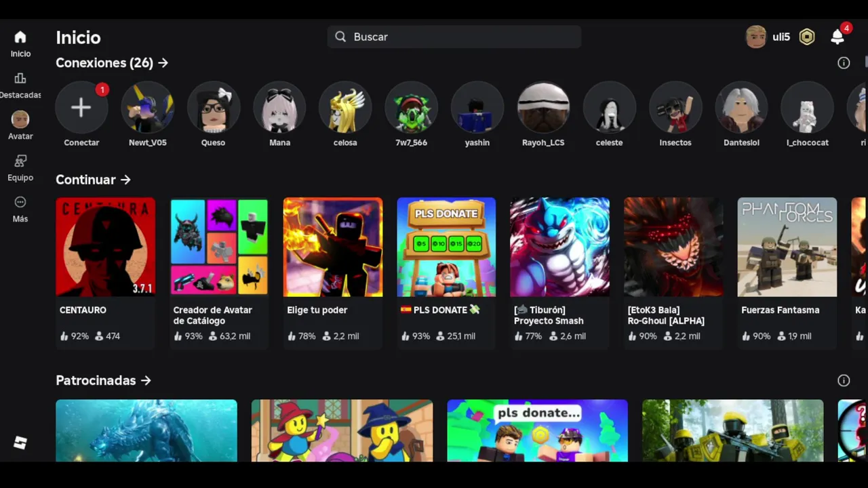This screenshot has width=868, height=488.
Task: Open sponsored blue sea monster game thumbnail
Action: (146, 430)
